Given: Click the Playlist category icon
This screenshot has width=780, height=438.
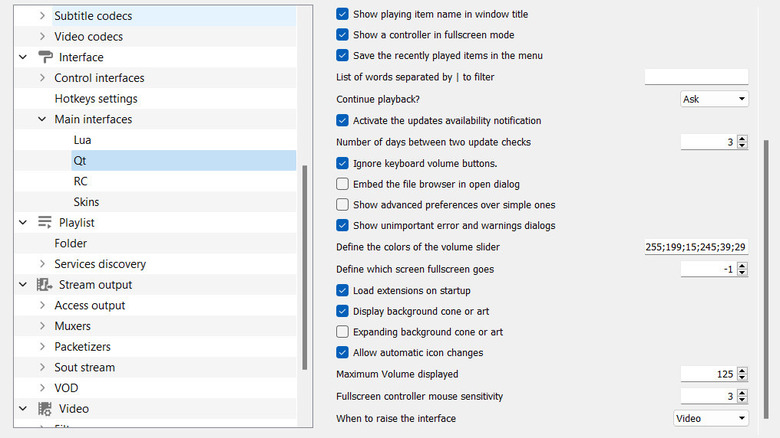Looking at the screenshot, I should click(x=45, y=222).
